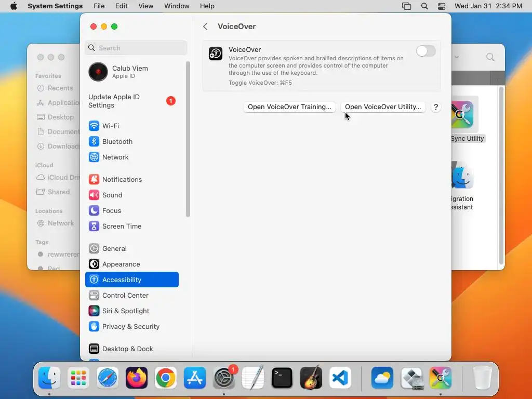Click System Settings icon in the Dock

(x=224, y=378)
